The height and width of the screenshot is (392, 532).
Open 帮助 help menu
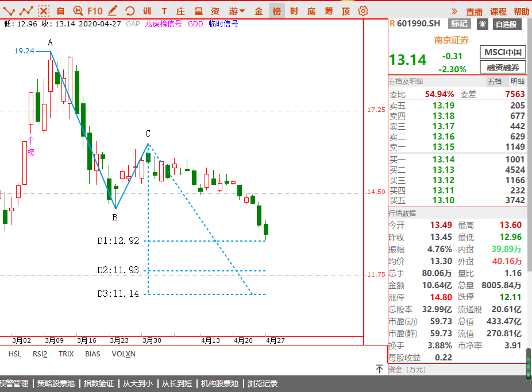(x=522, y=12)
